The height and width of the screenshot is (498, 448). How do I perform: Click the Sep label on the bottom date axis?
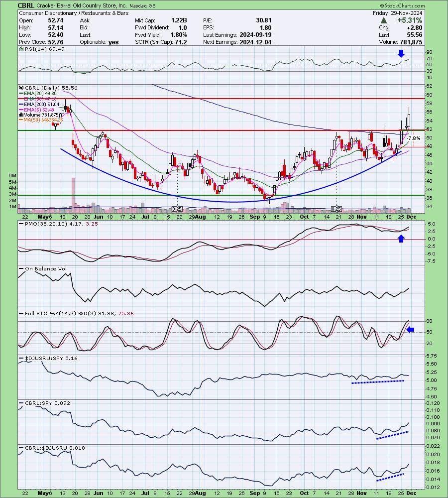[x=255, y=493]
